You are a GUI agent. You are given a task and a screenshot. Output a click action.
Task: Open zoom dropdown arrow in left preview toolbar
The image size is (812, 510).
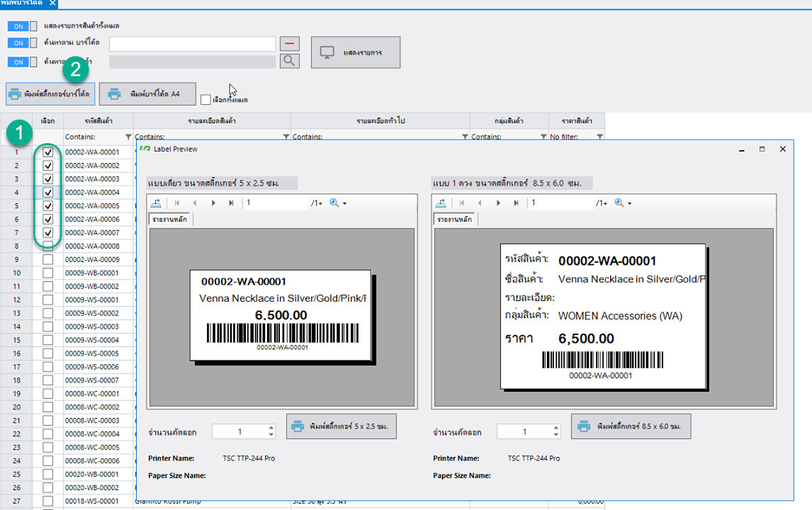tap(345, 204)
